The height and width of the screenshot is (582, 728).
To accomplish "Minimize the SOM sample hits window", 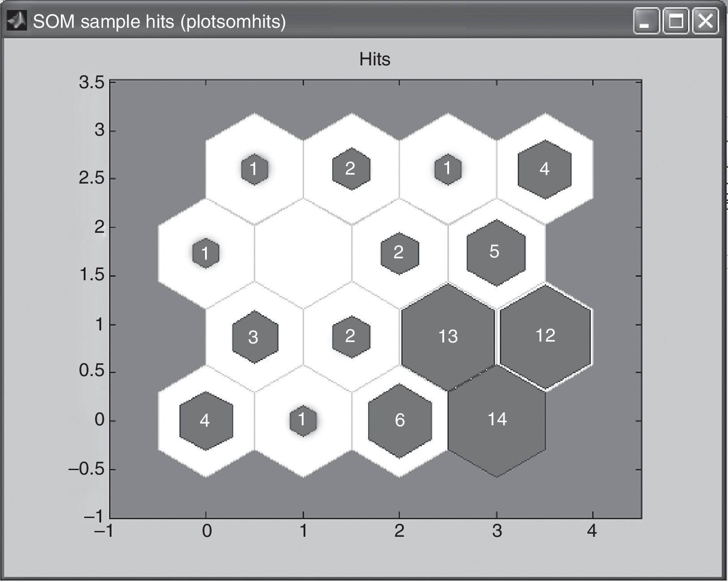I will [x=646, y=21].
